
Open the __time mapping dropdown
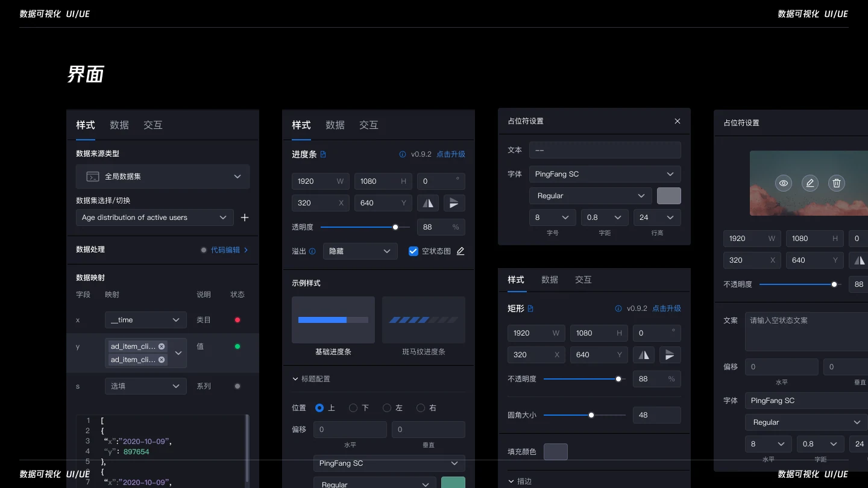[x=146, y=320]
